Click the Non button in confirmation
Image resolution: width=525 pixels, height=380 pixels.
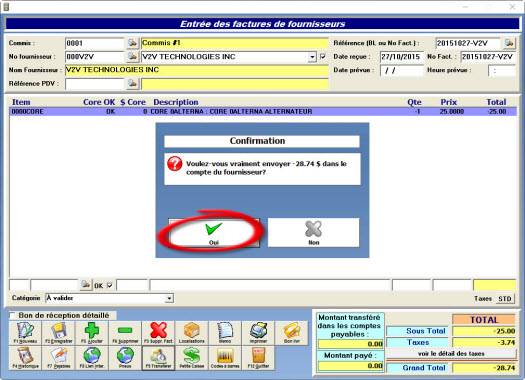[x=313, y=233]
